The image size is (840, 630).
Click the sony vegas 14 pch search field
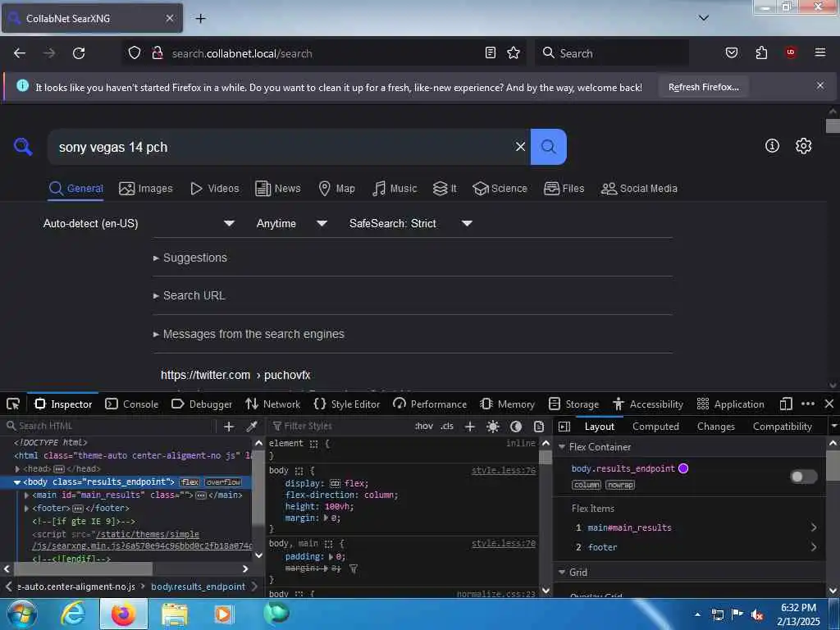281,147
